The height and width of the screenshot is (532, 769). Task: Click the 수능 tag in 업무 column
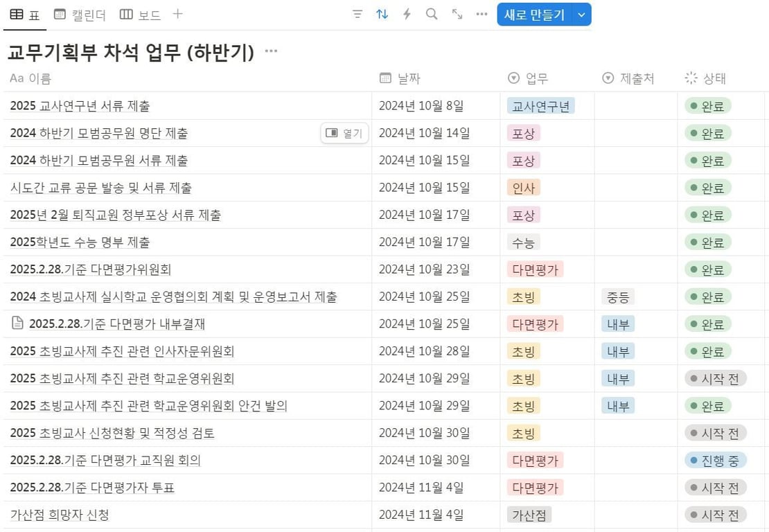click(523, 242)
